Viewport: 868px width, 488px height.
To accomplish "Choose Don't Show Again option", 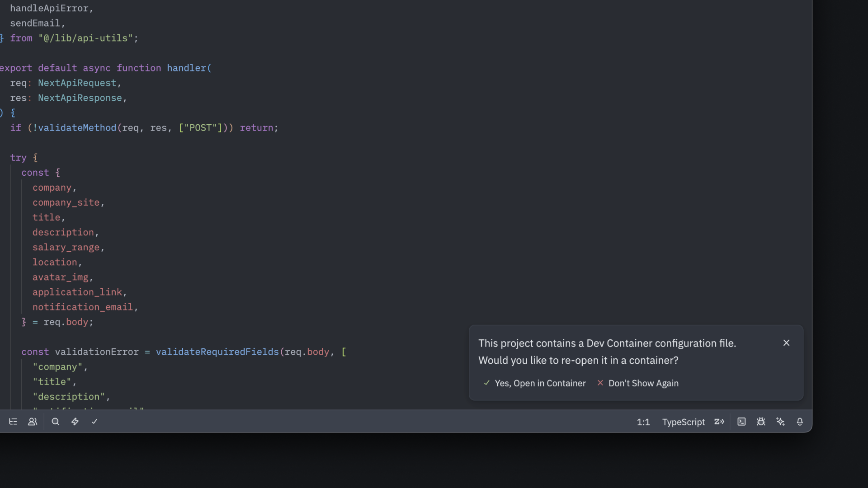I will (x=638, y=383).
